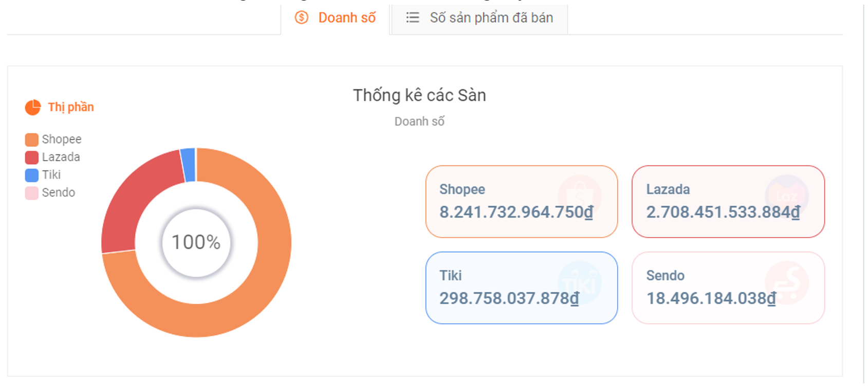This screenshot has height=386, width=868.
Task: Click the Laz logo in Lazada card
Action: coord(786,196)
